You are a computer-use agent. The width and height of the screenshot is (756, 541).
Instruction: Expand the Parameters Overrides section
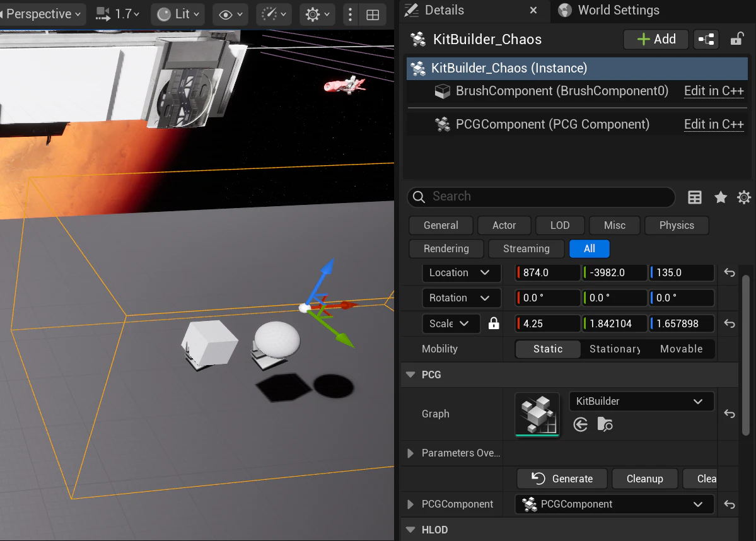(x=410, y=453)
